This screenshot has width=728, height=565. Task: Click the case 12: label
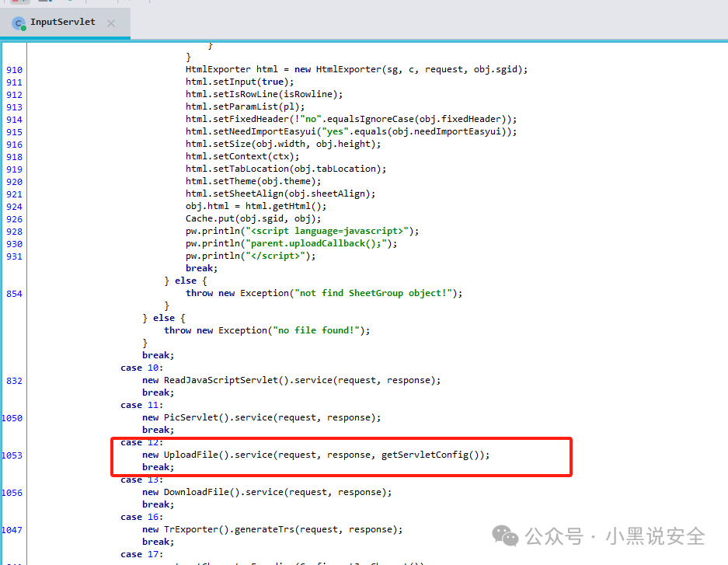(141, 442)
